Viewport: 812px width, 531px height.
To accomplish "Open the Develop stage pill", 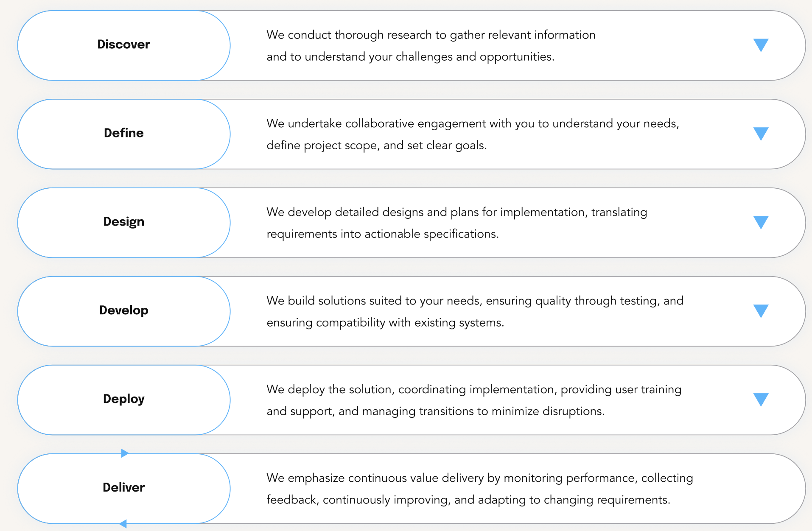I will pyautogui.click(x=123, y=310).
